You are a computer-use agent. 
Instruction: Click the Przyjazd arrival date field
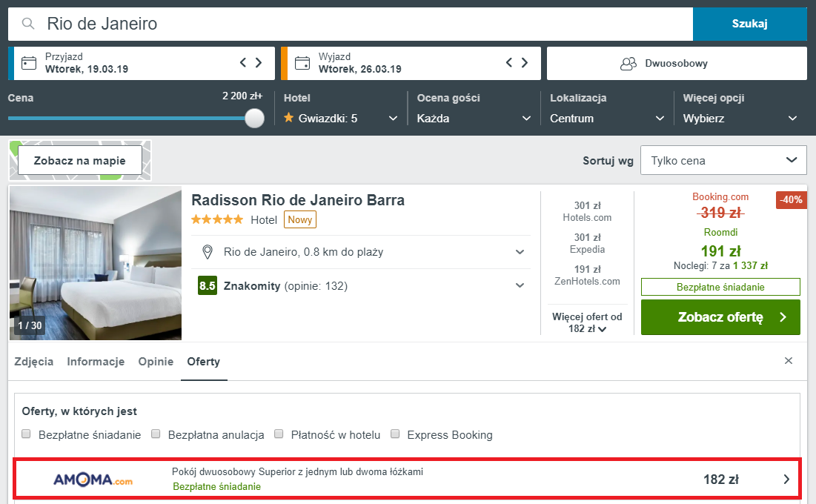click(142, 64)
